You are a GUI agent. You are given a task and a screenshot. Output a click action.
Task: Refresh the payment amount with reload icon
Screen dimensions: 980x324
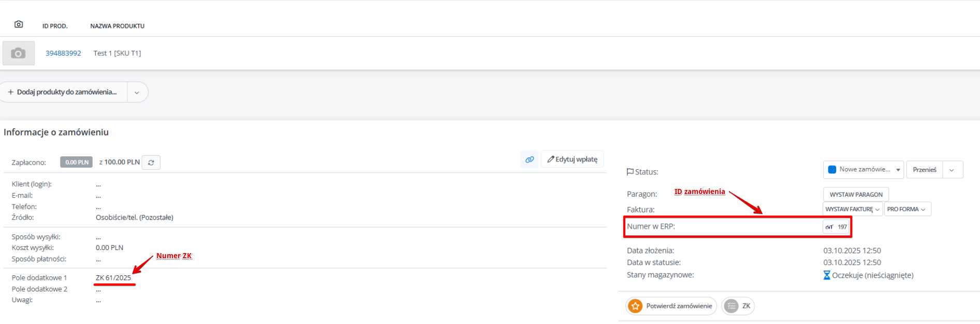tap(151, 163)
